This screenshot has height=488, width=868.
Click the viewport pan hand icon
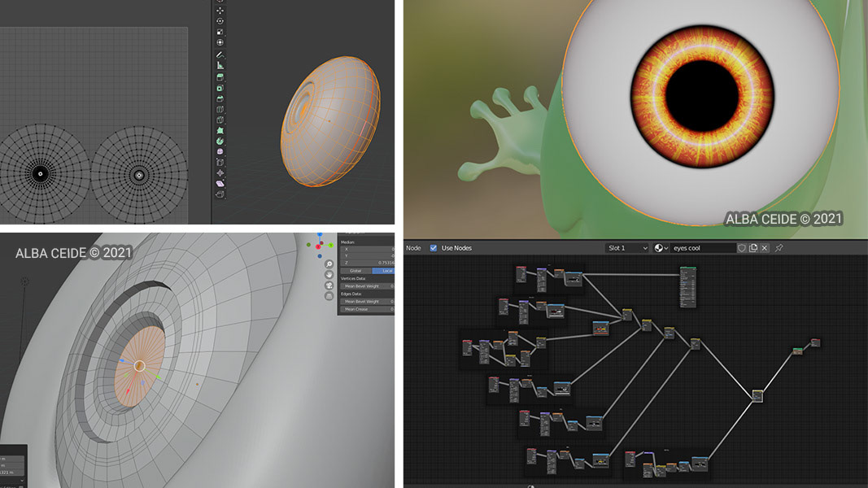(329, 274)
